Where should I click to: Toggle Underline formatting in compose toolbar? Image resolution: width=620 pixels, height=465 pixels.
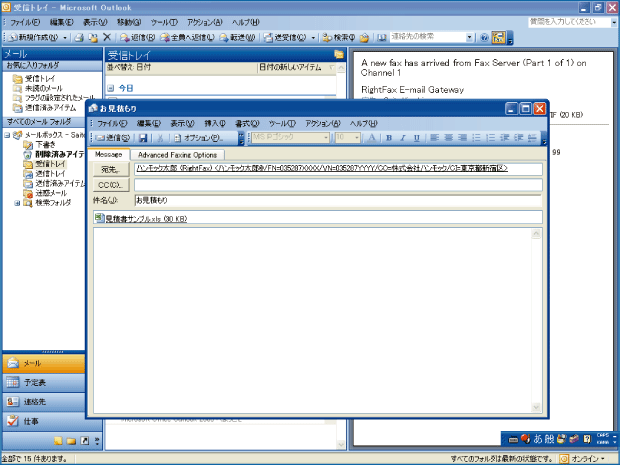pyautogui.click(x=416, y=138)
